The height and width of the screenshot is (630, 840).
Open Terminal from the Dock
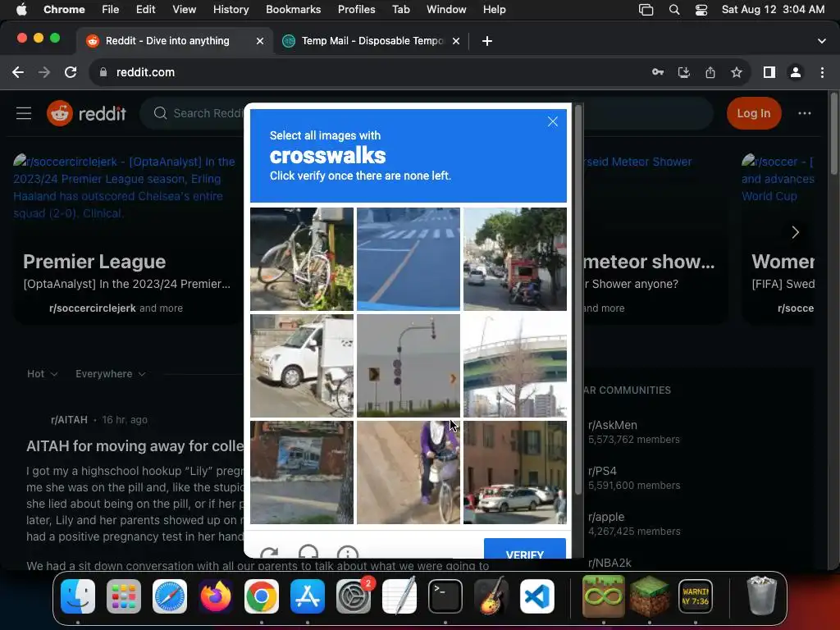pyautogui.click(x=445, y=596)
